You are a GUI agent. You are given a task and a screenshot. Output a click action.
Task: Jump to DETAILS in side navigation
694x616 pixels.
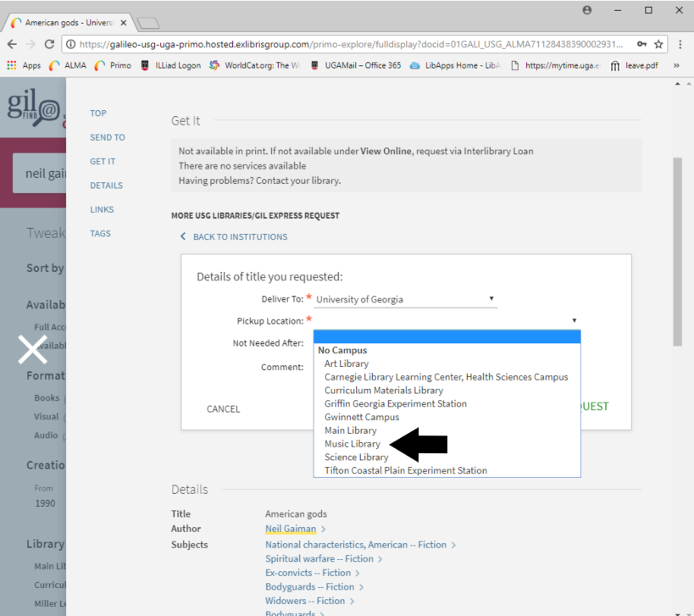pyautogui.click(x=106, y=186)
